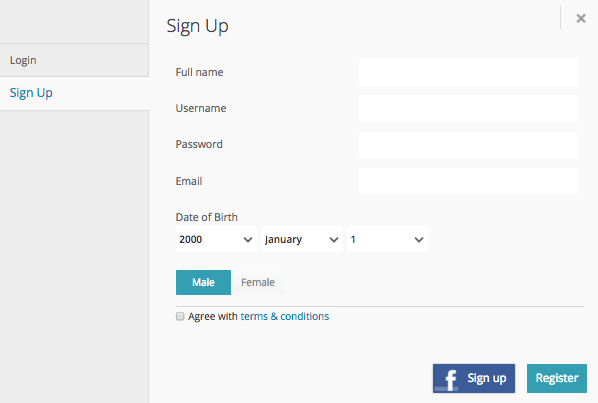The image size is (598, 403).
Task: Open the birth day dropdown showing 1
Action: click(387, 239)
